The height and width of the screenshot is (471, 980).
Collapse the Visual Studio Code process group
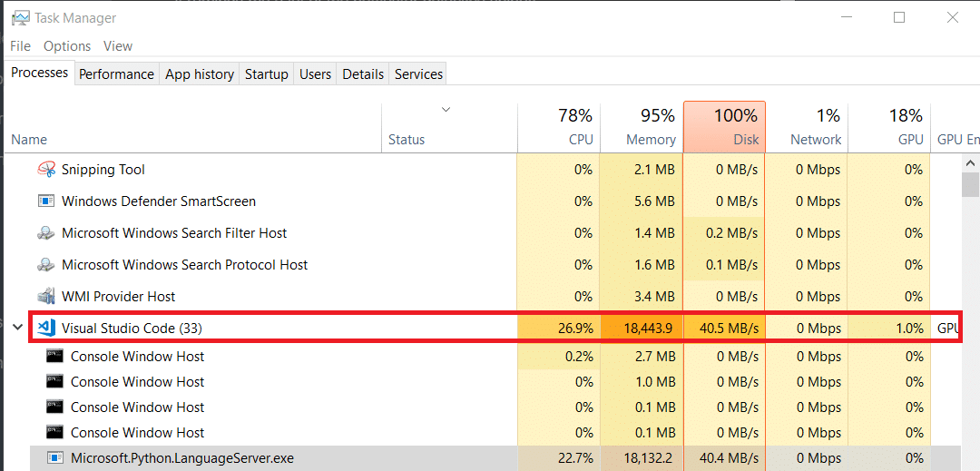[x=17, y=328]
